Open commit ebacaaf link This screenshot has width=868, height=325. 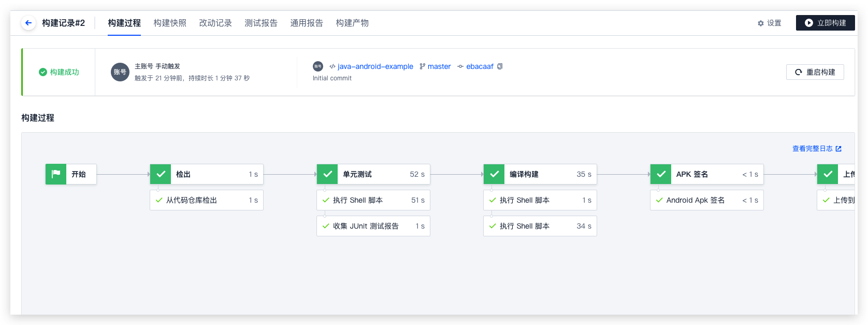(480, 66)
